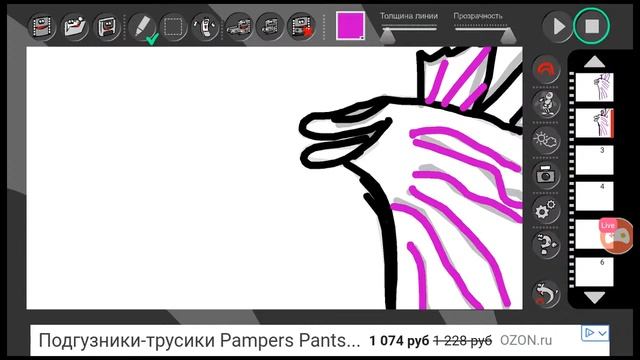The height and width of the screenshot is (360, 640).
Task: Select frame 4 thumbnail
Action: click(x=594, y=196)
